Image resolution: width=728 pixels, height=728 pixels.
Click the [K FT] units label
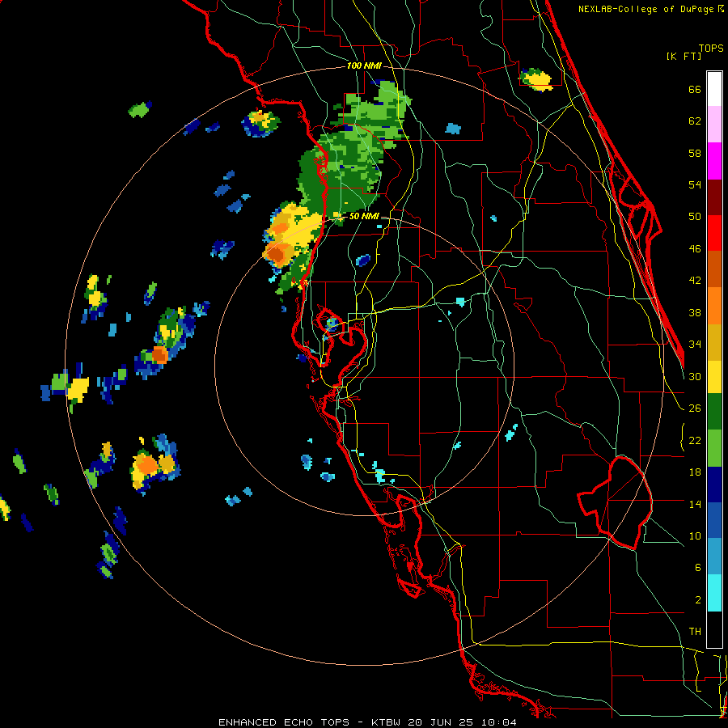click(x=684, y=56)
